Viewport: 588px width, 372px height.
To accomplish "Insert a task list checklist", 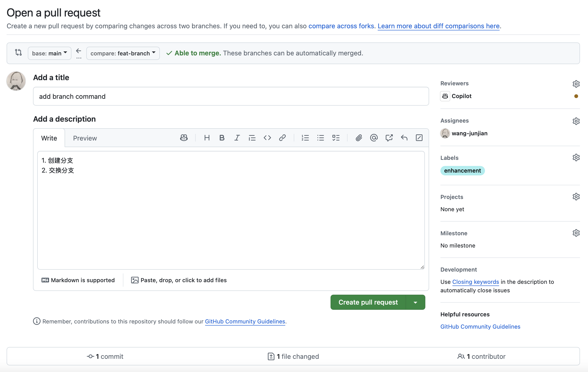I will [336, 138].
